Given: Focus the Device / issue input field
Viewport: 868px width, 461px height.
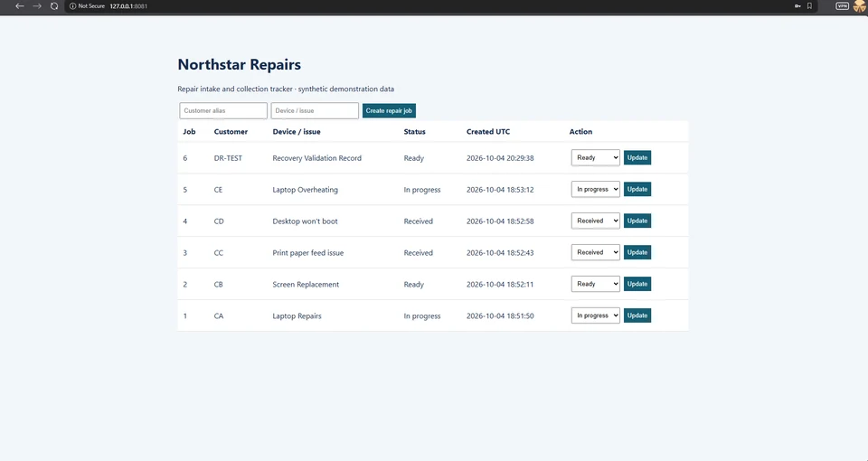Looking at the screenshot, I should pyautogui.click(x=315, y=110).
